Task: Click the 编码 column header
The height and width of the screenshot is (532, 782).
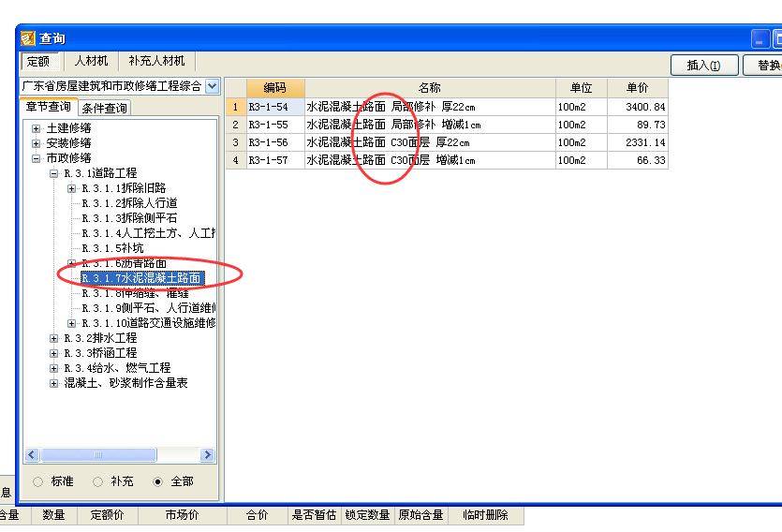Action: [275, 88]
